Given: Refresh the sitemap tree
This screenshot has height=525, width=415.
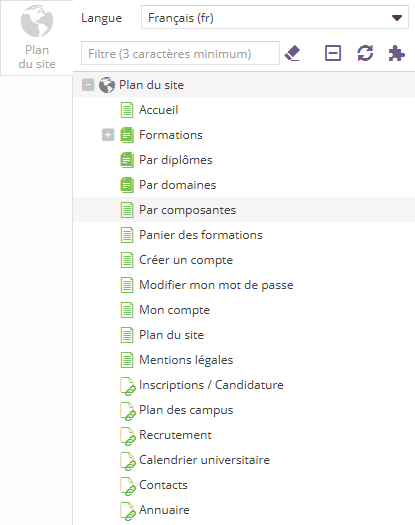Looking at the screenshot, I should tap(365, 53).
